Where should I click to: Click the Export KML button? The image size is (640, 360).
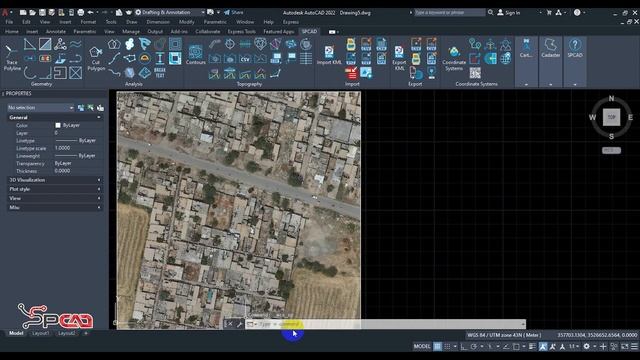399,57
